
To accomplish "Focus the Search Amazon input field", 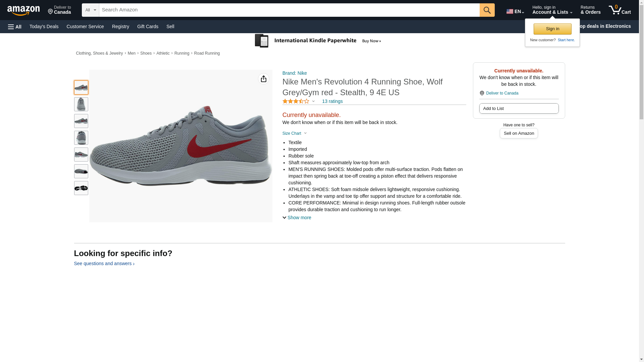I will [288, 10].
